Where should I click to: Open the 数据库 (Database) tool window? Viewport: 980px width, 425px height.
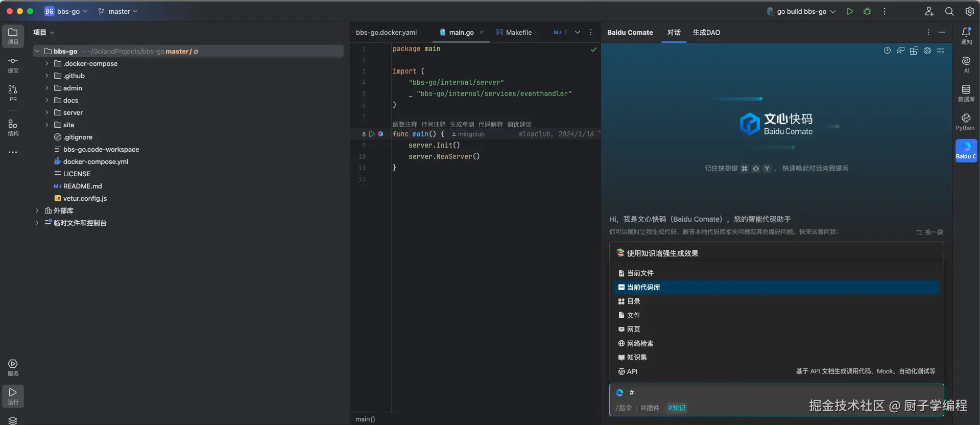(966, 93)
